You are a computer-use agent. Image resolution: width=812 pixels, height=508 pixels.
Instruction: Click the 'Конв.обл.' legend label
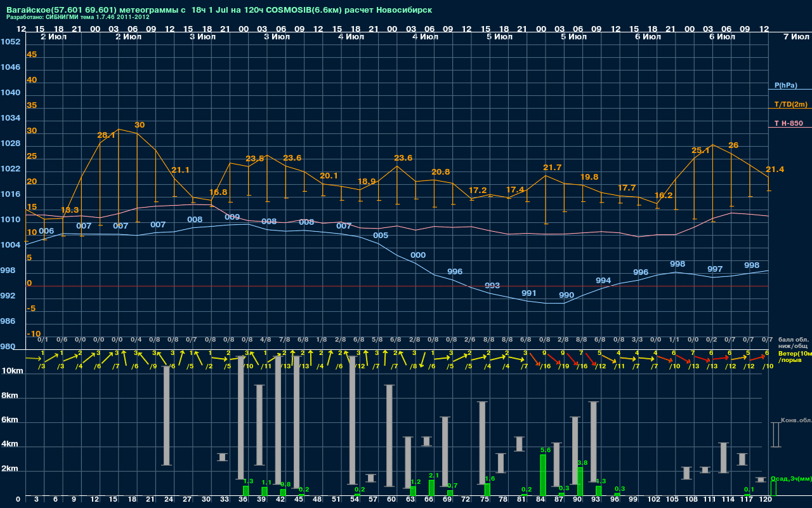click(796, 420)
